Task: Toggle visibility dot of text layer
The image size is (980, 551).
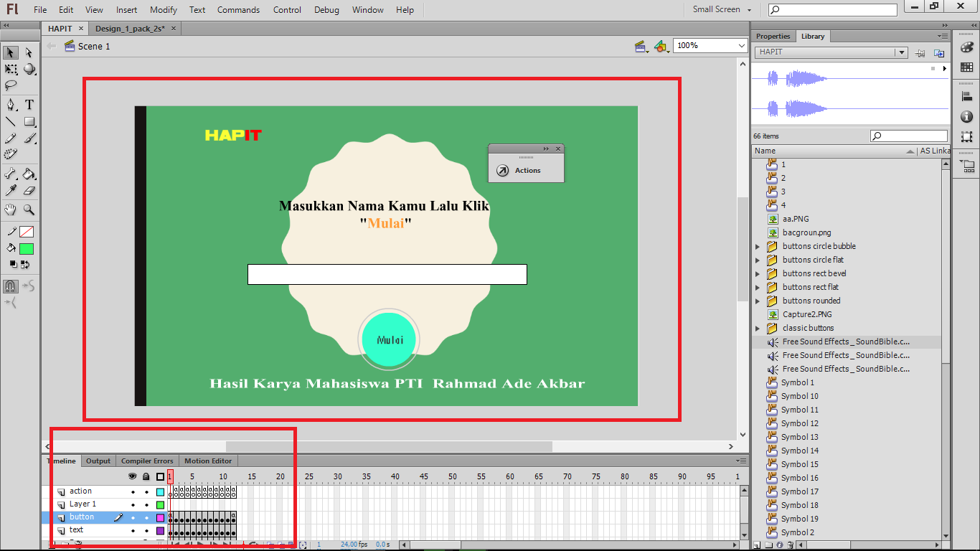Action: point(132,531)
